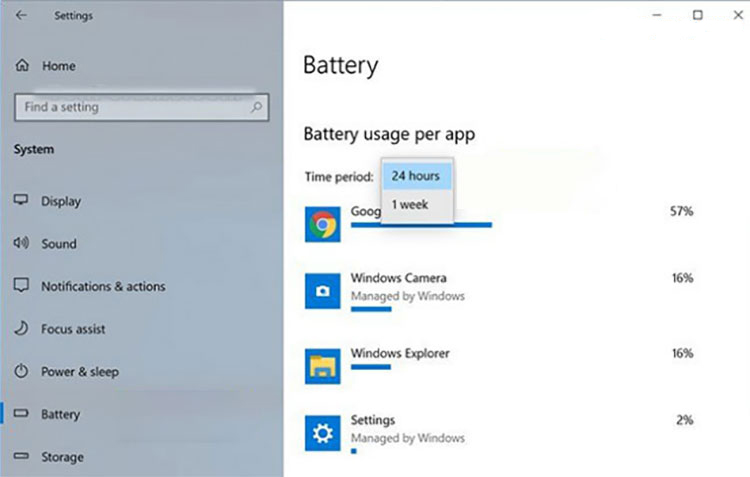
Task: Select Battery in the sidebar
Action: (60, 414)
